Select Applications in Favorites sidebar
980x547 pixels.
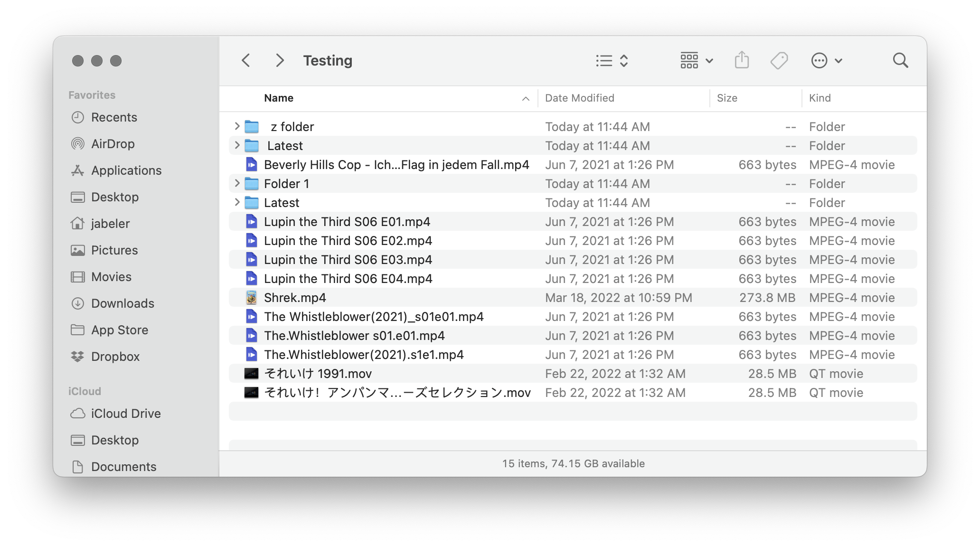tap(126, 170)
